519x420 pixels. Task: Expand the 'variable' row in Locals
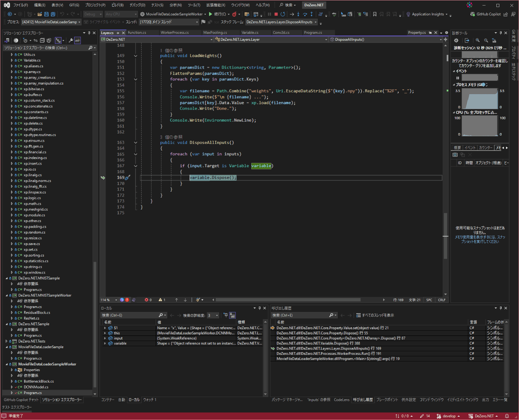pos(105,343)
